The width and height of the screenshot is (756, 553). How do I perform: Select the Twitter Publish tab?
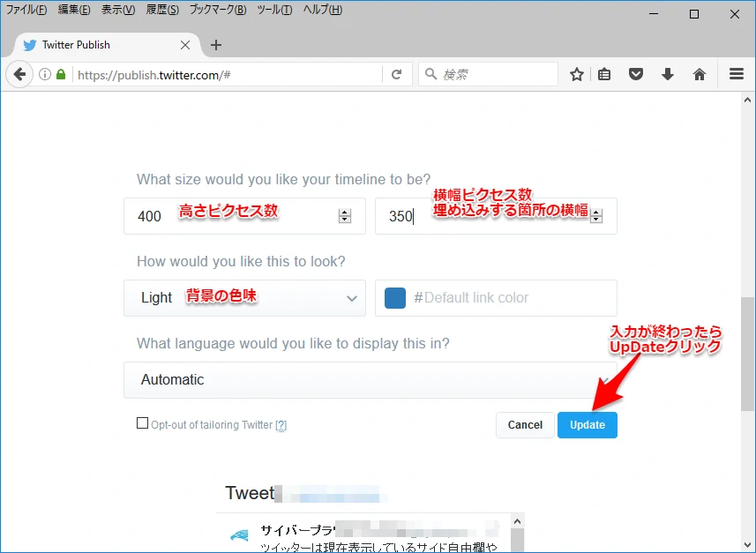[x=107, y=45]
